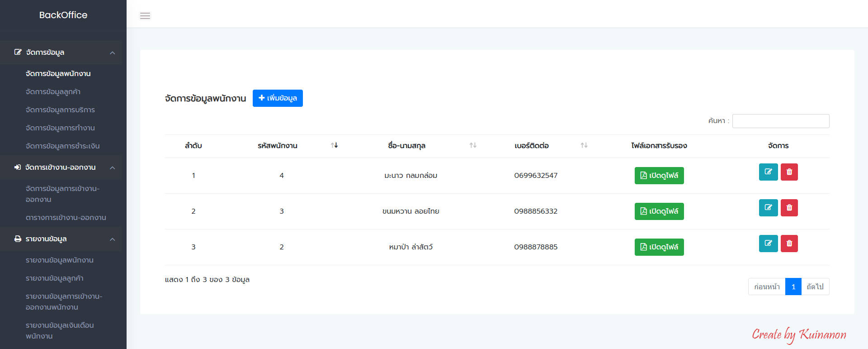Open รายงานข้อมูลพนักงาน report menu item
The image size is (868, 349).
coord(60,260)
